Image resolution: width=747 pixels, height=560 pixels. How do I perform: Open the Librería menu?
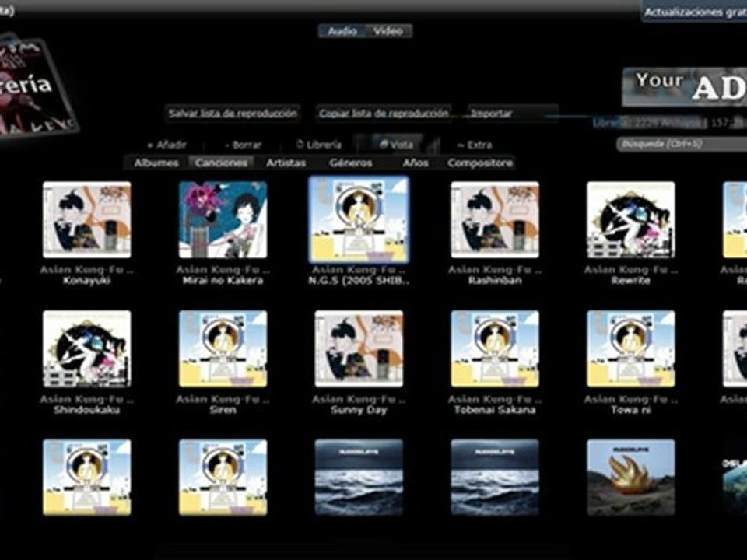point(319,145)
